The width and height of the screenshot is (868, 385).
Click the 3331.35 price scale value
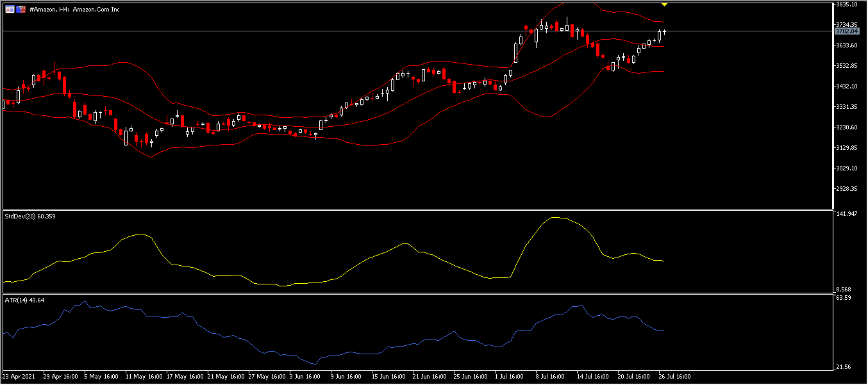[x=847, y=106]
